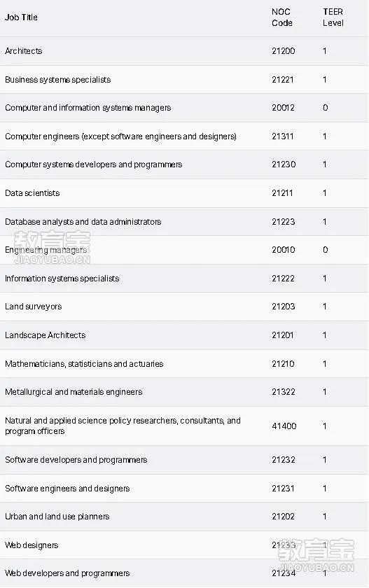Click the NOC Code column header

[282, 17]
